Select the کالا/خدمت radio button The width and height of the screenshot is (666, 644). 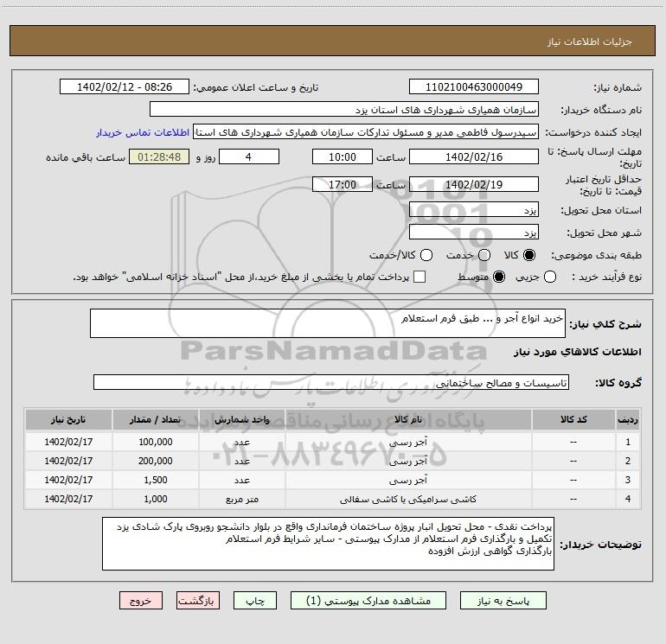tap(426, 255)
